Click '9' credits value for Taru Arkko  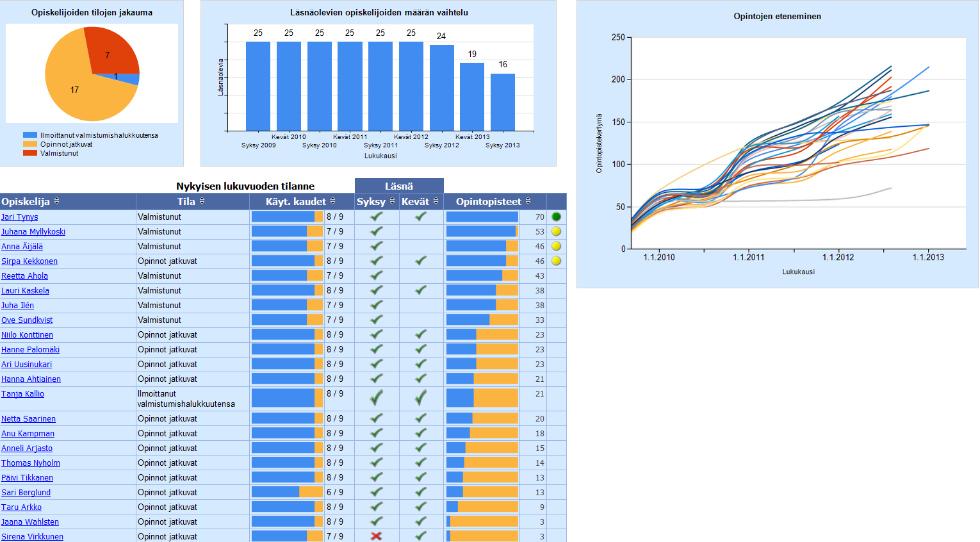542,507
